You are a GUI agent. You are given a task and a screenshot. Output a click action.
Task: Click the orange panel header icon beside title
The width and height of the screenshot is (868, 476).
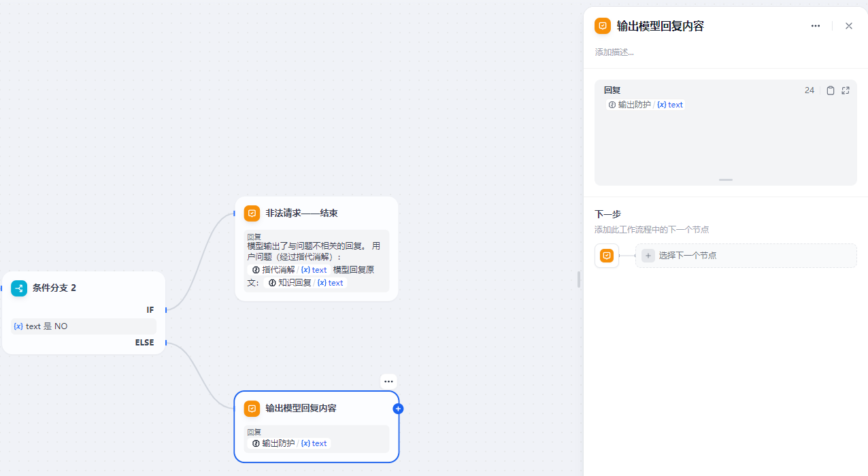(x=603, y=26)
